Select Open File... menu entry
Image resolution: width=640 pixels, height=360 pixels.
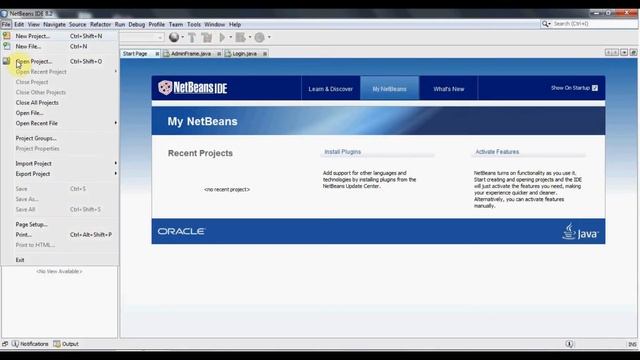60,113
